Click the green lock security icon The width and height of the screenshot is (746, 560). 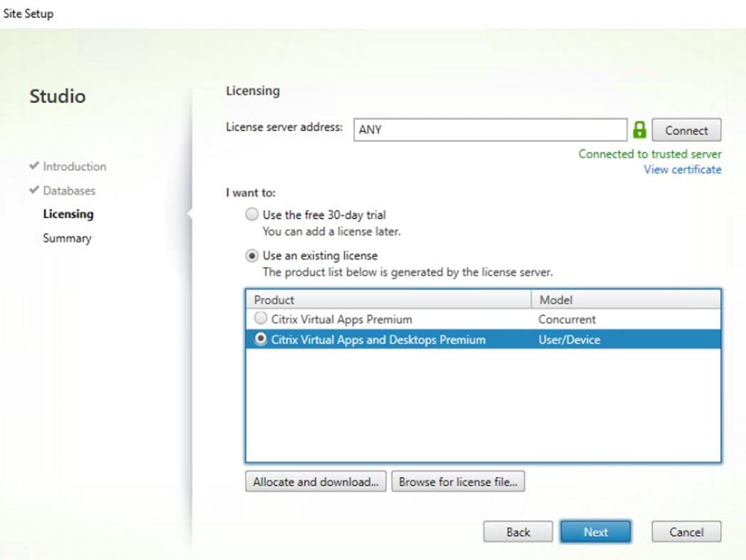point(640,130)
